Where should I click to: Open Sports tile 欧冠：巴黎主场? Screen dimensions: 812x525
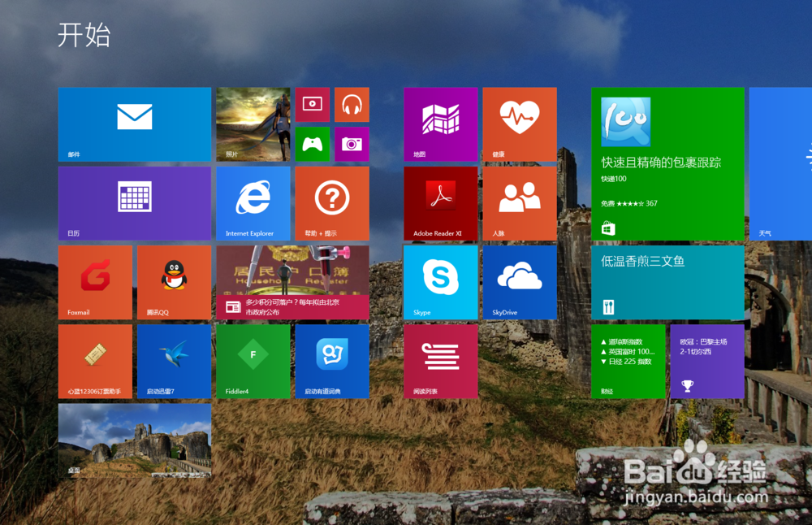click(x=707, y=361)
